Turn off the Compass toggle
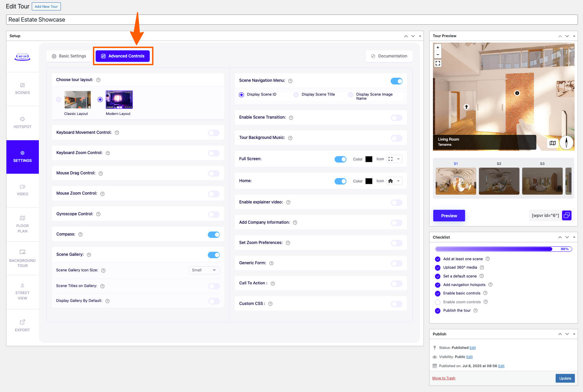This screenshot has height=392, width=583. tap(214, 235)
